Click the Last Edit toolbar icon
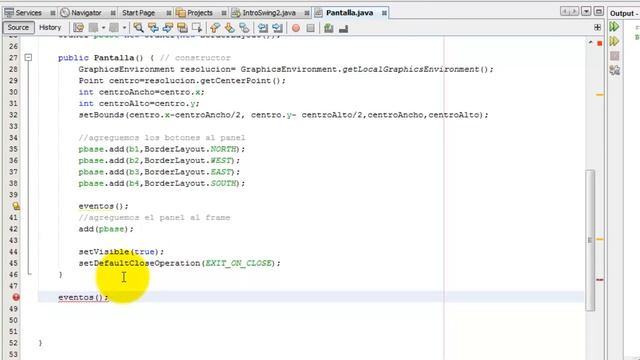 (78, 28)
